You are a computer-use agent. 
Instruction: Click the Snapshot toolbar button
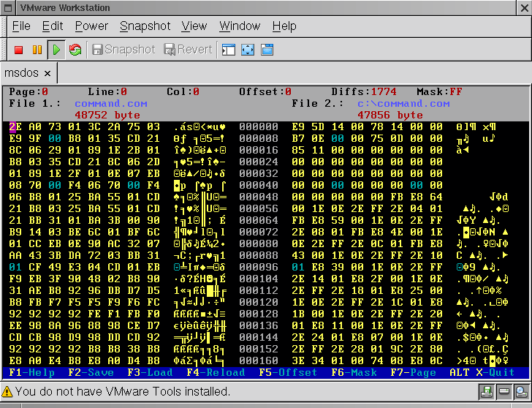(123, 50)
